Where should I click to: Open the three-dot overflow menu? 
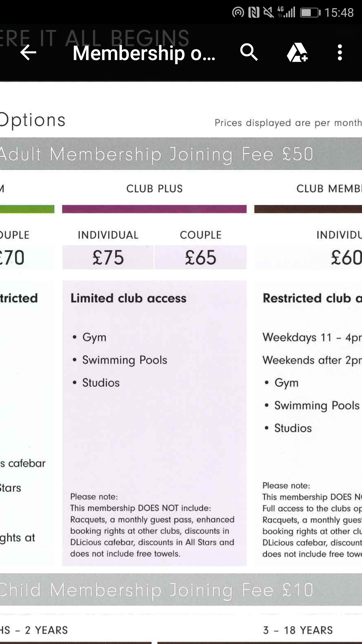tap(340, 53)
